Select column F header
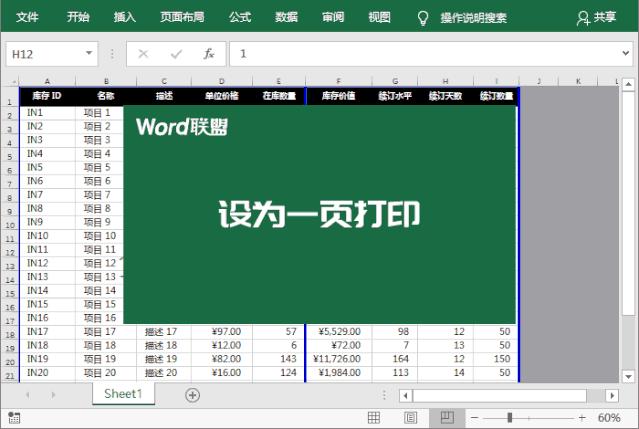Image resolution: width=639 pixels, height=429 pixels. (x=338, y=81)
